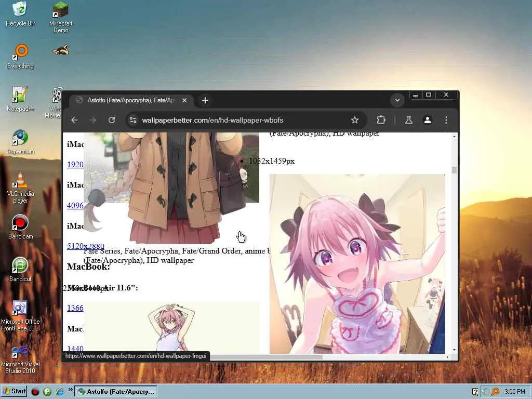
Task: Open the Recycle Bin desktop icon
Action: (20, 14)
